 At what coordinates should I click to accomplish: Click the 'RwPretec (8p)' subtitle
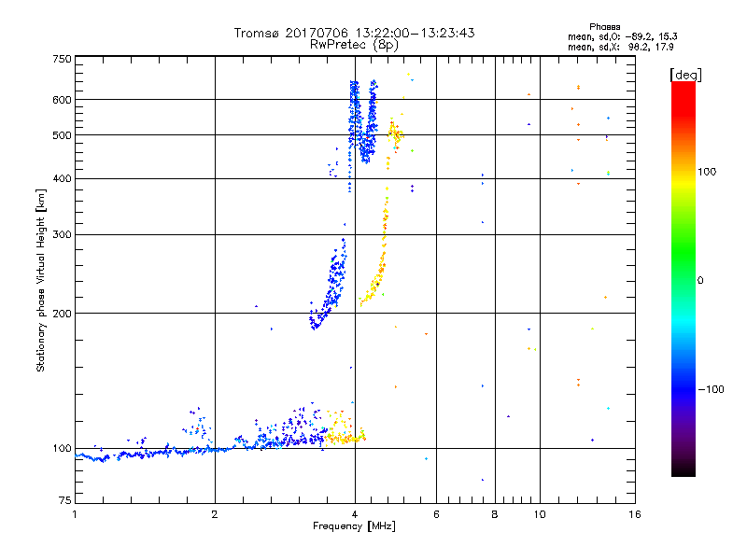[x=354, y=45]
